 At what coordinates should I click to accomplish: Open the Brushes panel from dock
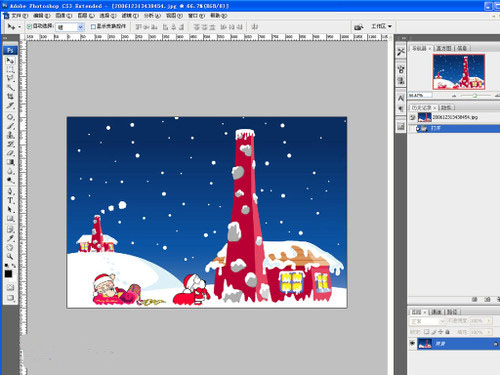[401, 69]
